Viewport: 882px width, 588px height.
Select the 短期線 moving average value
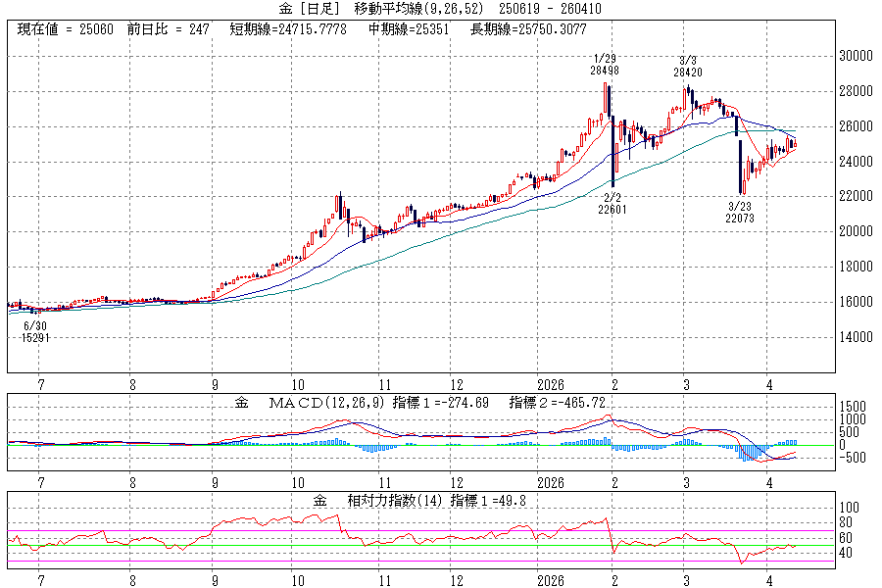click(287, 29)
